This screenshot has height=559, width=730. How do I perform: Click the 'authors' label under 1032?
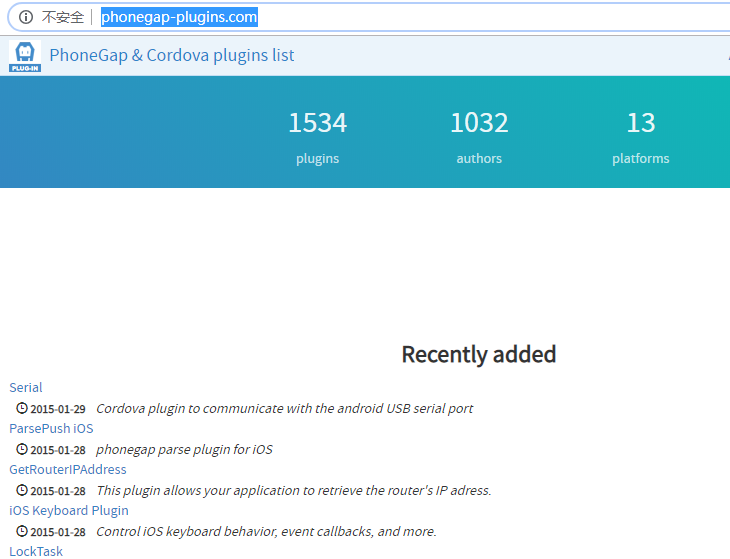(479, 159)
